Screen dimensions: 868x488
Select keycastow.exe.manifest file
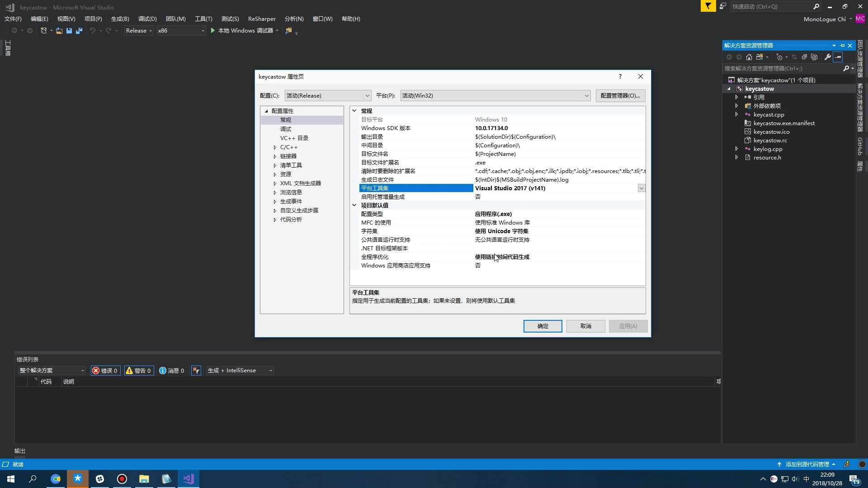coord(784,123)
